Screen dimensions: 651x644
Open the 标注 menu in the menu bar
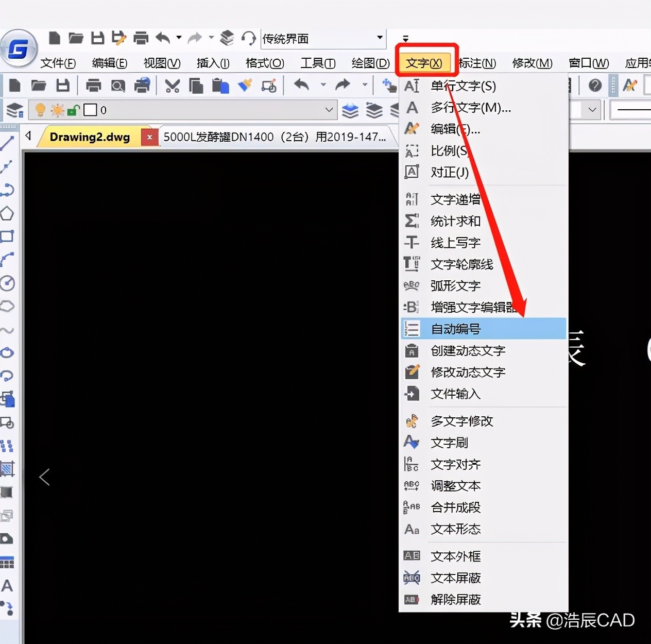coord(476,63)
